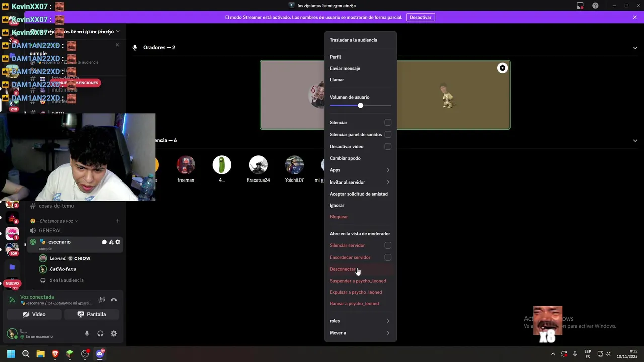644x362 pixels.
Task: Open server name dropdown menu
Action: (118, 32)
